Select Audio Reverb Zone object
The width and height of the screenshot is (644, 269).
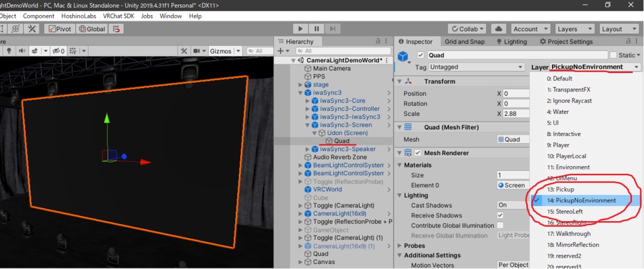coord(340,157)
